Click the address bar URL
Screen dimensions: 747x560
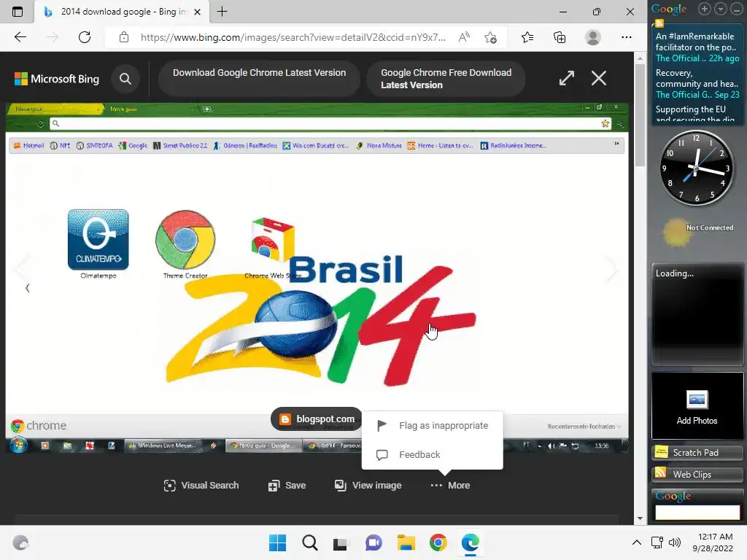point(293,37)
